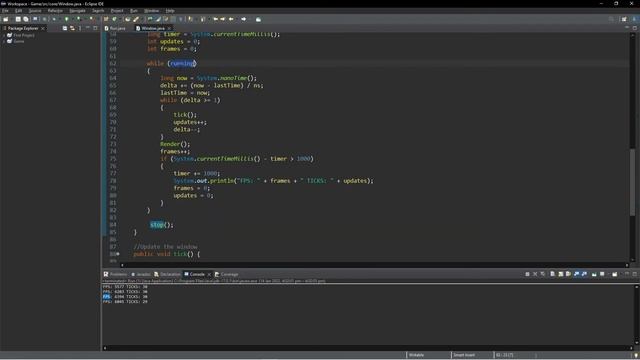This screenshot has width=640, height=360.
Task: Open Package Explorer view menu
Action: click(x=80, y=28)
